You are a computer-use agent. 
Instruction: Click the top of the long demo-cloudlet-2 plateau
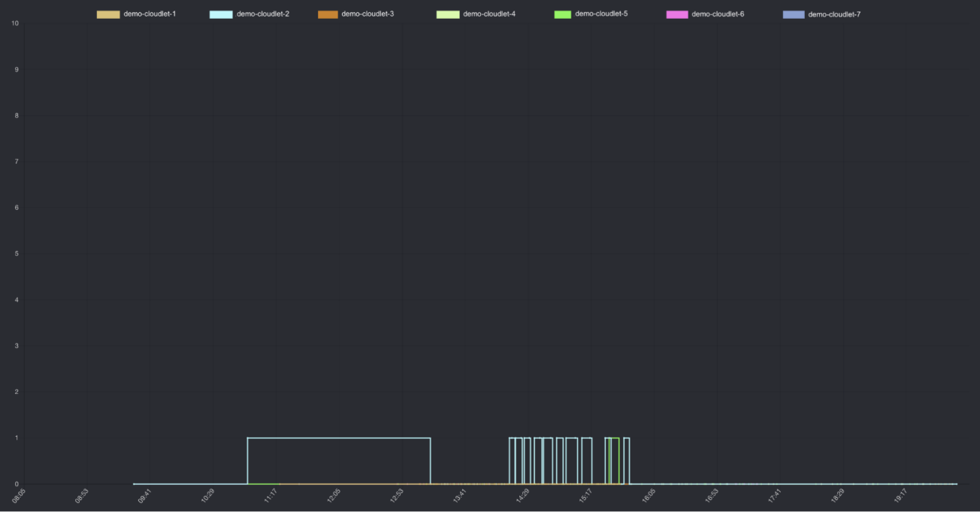pyautogui.click(x=338, y=438)
